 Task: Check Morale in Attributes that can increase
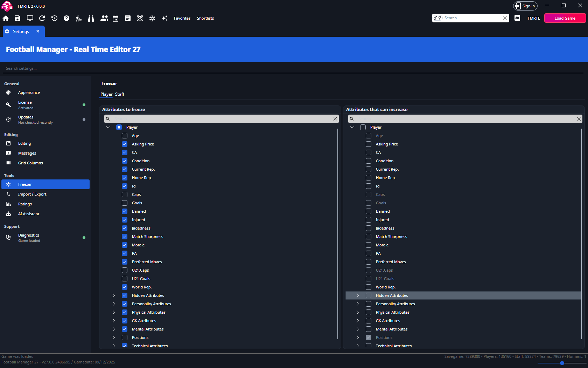coord(369,245)
